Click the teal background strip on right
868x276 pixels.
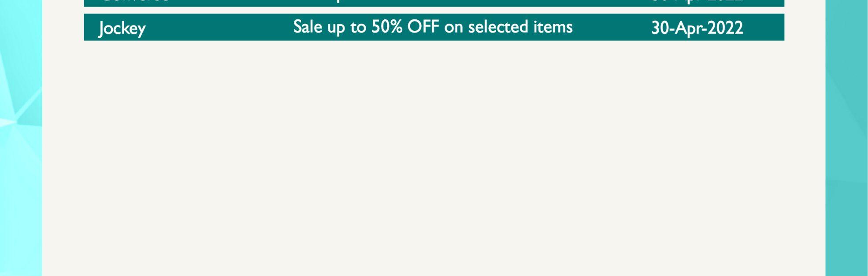pos(846,138)
